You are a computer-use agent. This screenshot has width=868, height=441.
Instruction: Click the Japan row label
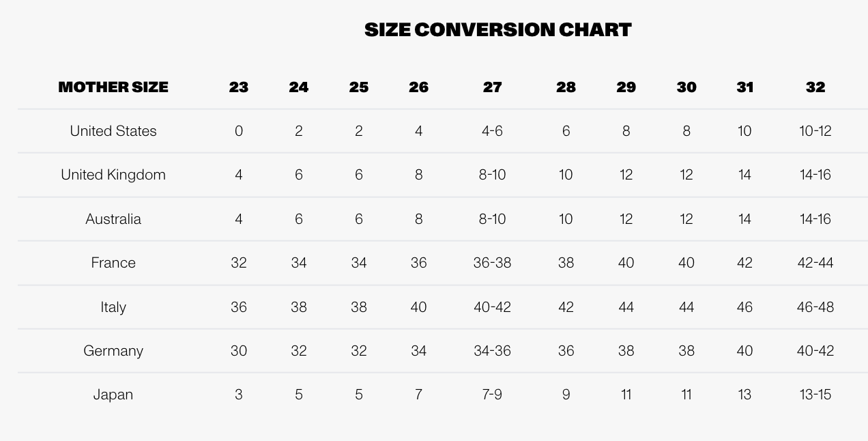click(x=113, y=395)
